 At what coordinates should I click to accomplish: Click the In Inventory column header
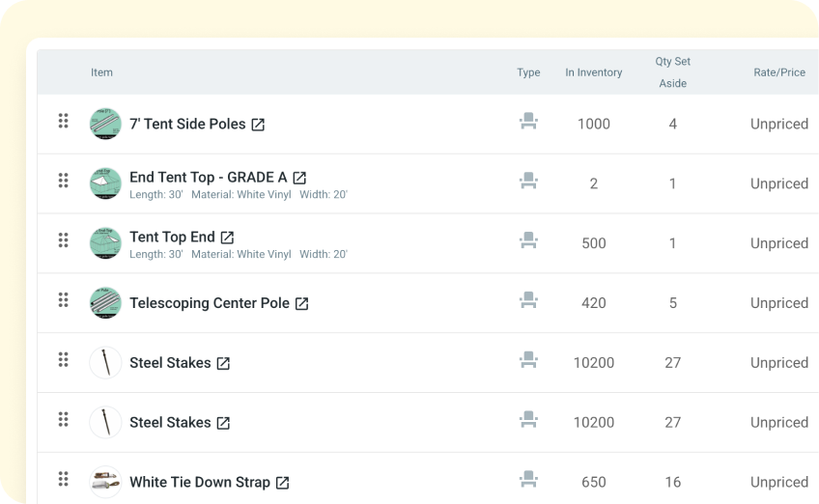click(x=593, y=72)
